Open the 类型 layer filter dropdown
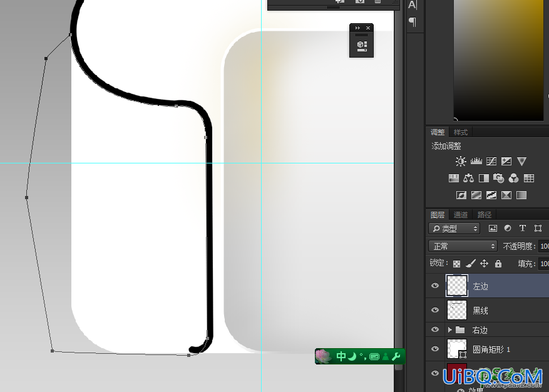The width and height of the screenshot is (549, 392). click(x=454, y=229)
